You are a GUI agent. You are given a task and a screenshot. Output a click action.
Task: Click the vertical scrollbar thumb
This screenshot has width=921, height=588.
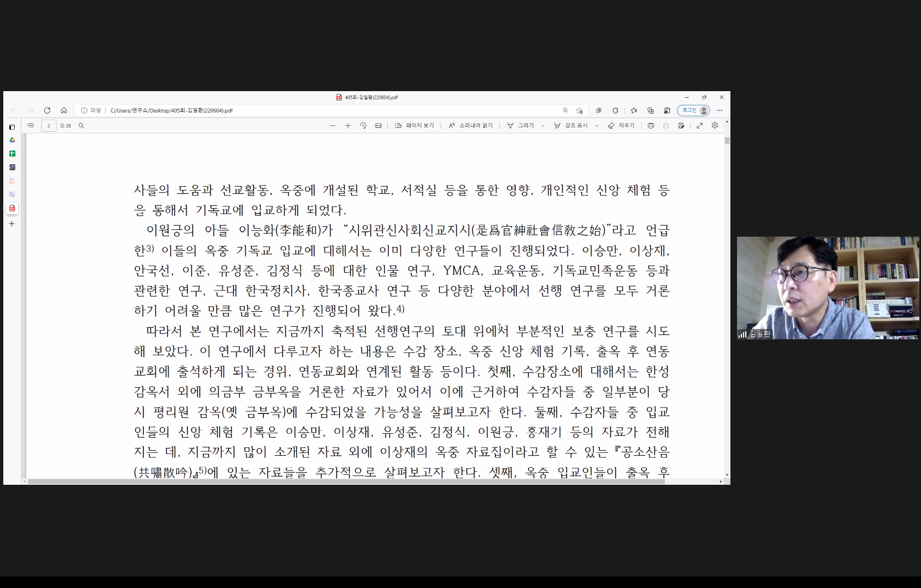tap(727, 140)
